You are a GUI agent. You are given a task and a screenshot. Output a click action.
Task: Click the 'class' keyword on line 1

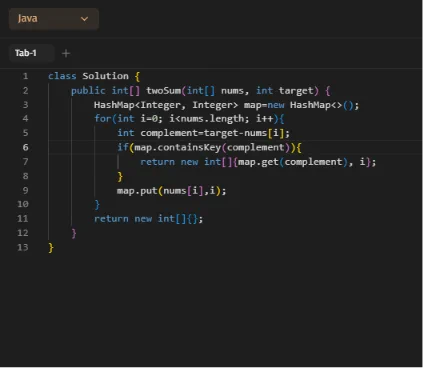pos(62,76)
